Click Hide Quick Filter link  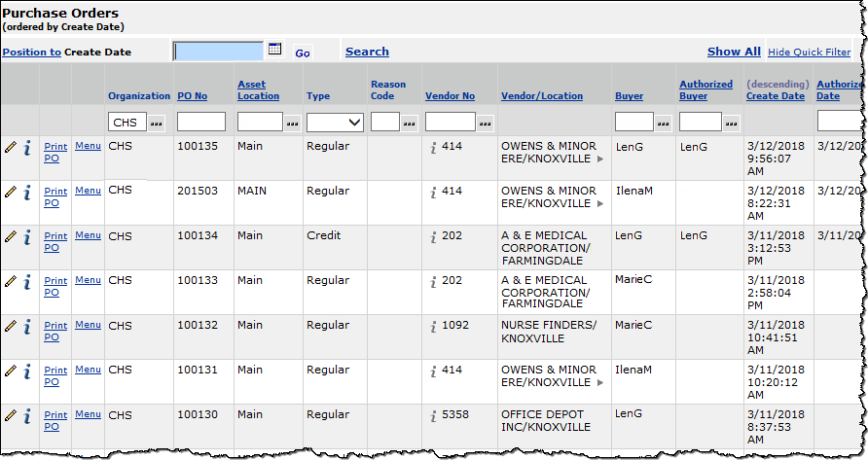tap(809, 53)
